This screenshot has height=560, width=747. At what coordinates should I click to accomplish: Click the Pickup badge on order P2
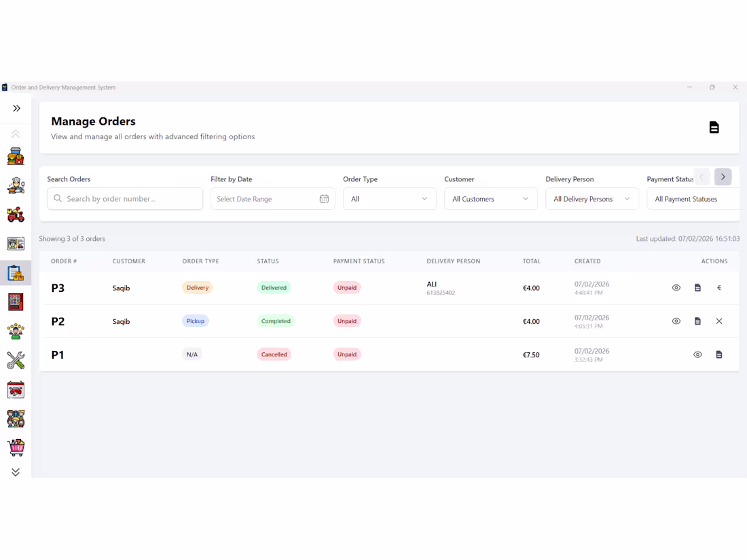pos(196,321)
